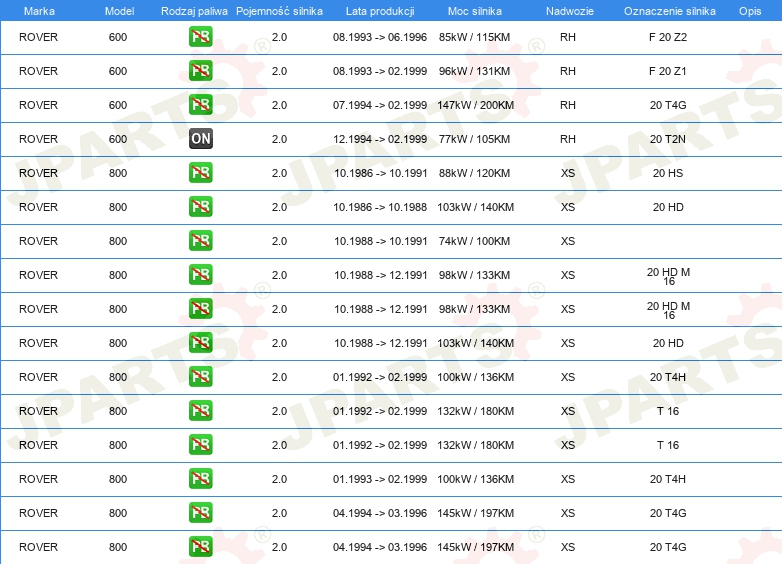The width and height of the screenshot is (782, 564).
Task: Click the ON diesel fuel icon
Action: pyautogui.click(x=200, y=139)
